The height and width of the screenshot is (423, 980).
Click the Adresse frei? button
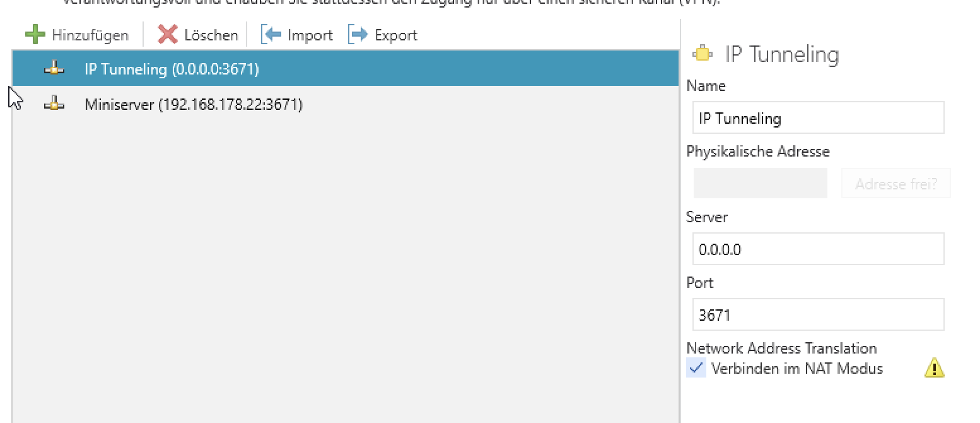click(895, 184)
